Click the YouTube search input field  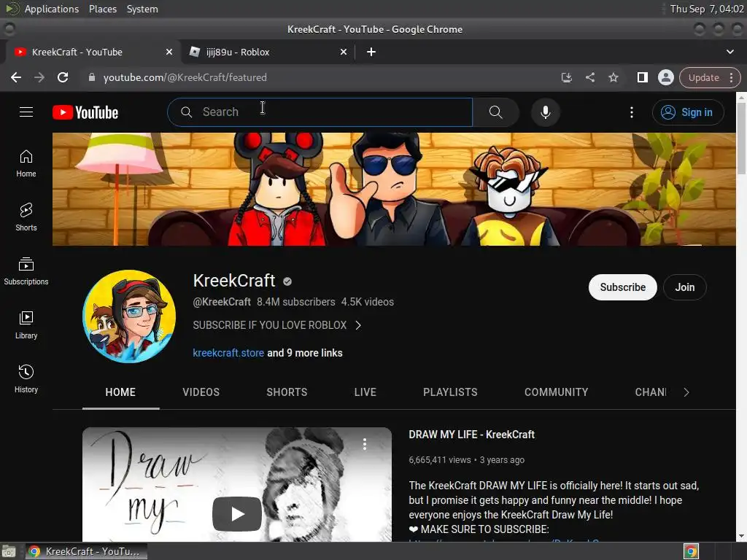click(320, 112)
